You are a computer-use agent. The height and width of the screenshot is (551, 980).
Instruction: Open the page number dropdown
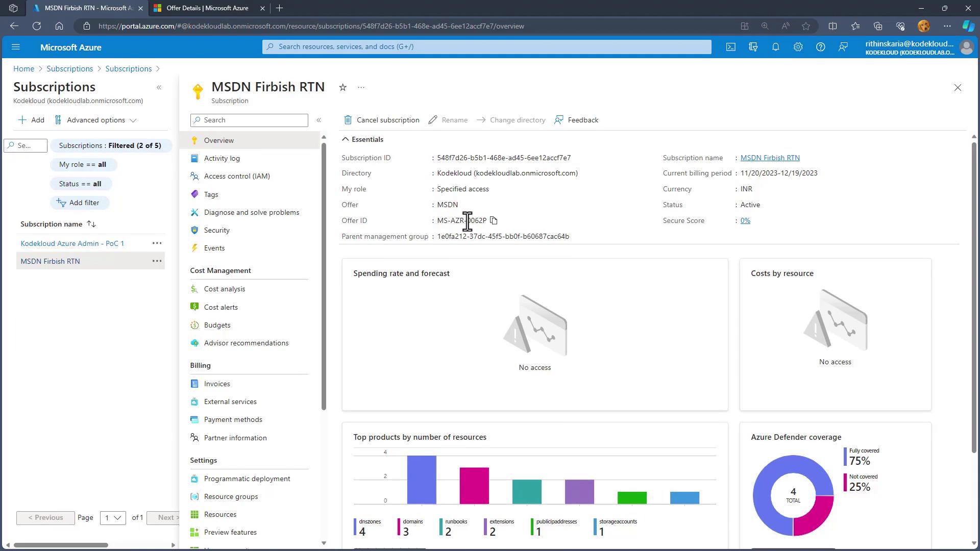coord(112,517)
